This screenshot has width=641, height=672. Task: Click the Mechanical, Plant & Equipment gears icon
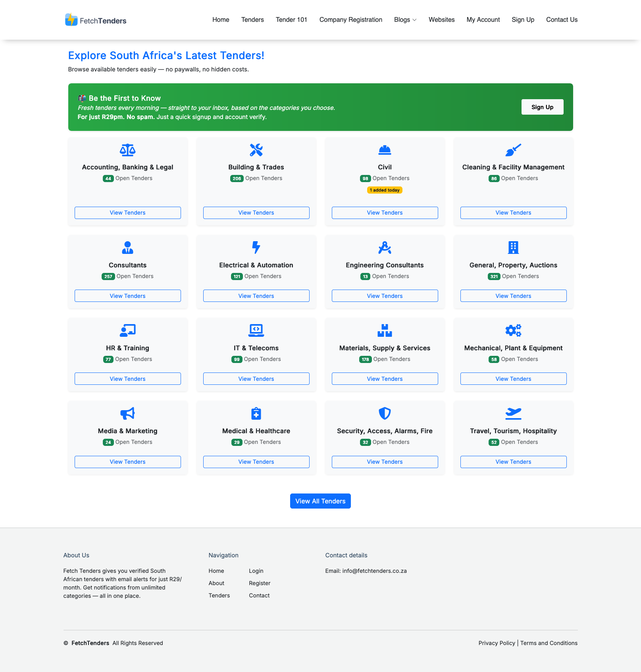tap(513, 330)
